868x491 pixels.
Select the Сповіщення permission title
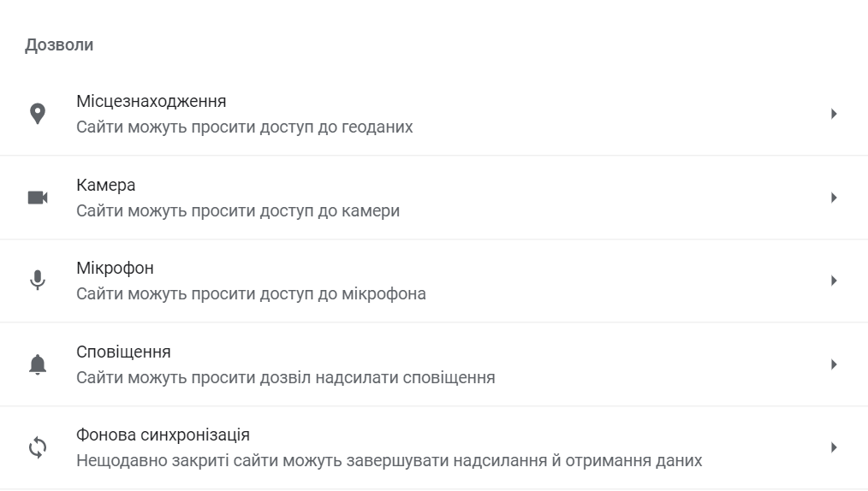point(123,352)
